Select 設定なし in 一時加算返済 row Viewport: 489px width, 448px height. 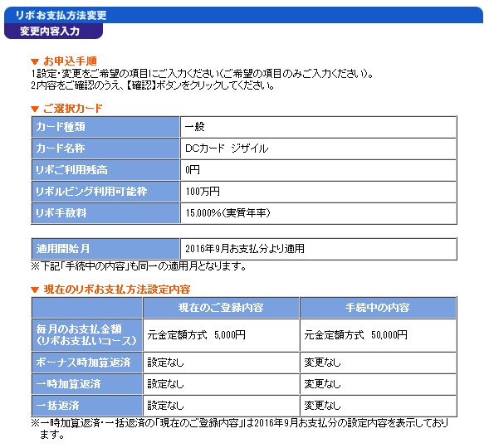coord(165,384)
